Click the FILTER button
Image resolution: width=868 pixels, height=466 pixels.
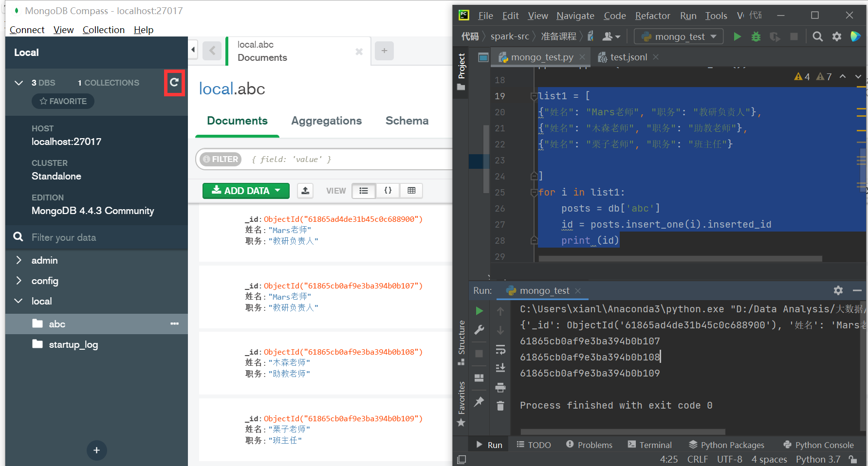221,159
